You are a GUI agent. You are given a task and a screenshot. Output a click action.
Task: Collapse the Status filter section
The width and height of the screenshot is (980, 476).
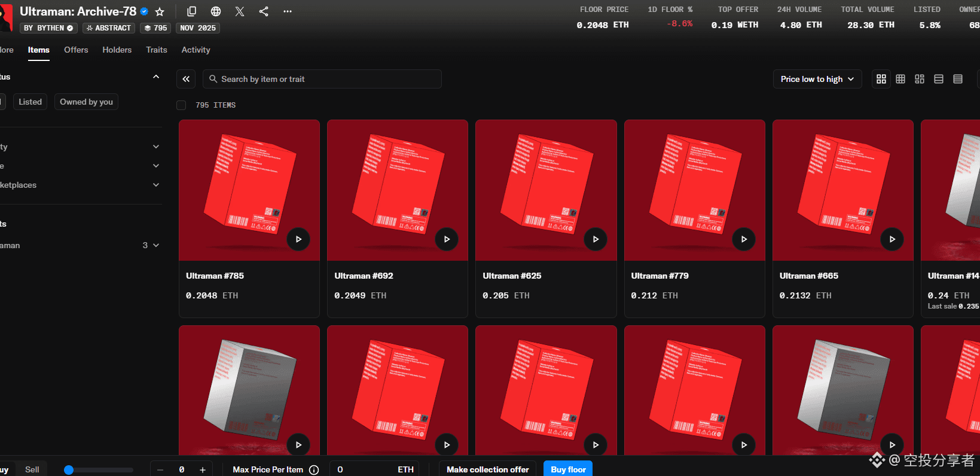pos(156,77)
